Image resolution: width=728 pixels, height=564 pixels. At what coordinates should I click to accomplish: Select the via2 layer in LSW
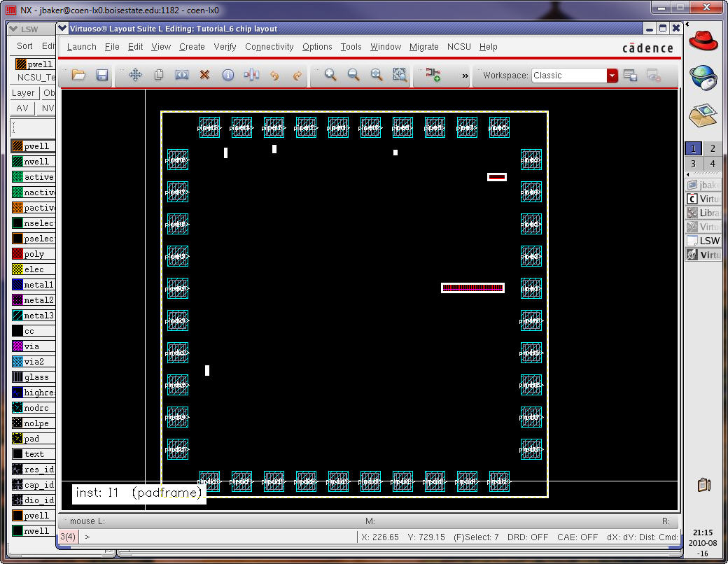tap(34, 362)
